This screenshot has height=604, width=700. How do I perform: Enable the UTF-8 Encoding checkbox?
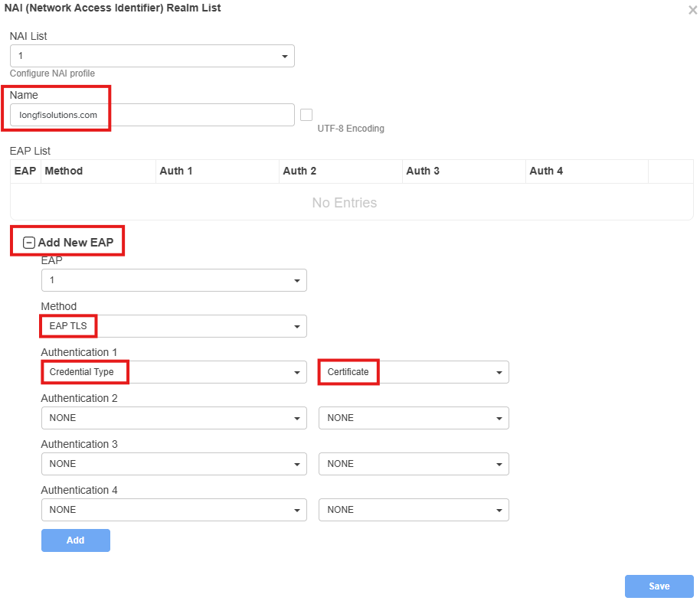click(x=306, y=115)
